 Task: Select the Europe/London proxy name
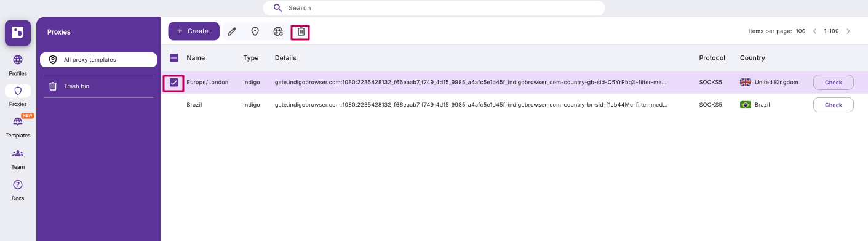click(207, 83)
